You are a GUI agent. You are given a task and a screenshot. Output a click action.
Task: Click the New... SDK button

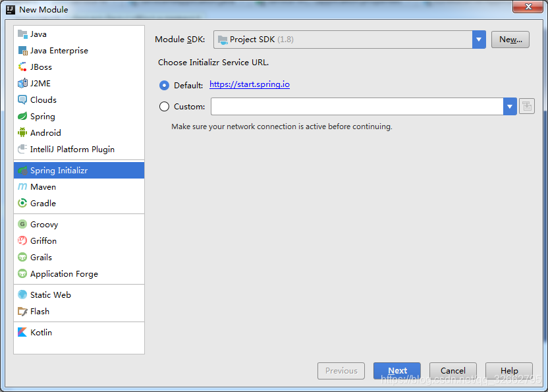[510, 40]
